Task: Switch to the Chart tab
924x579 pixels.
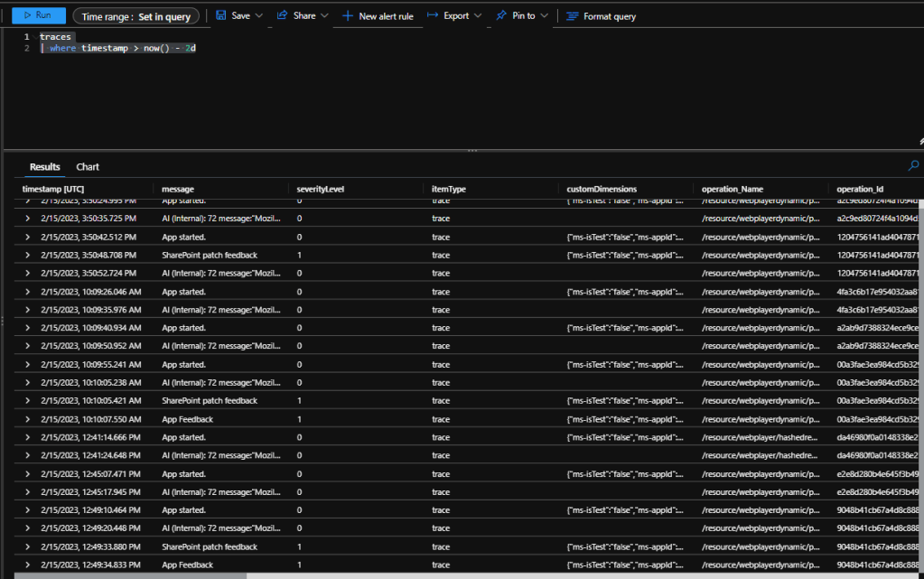Action: click(x=88, y=167)
